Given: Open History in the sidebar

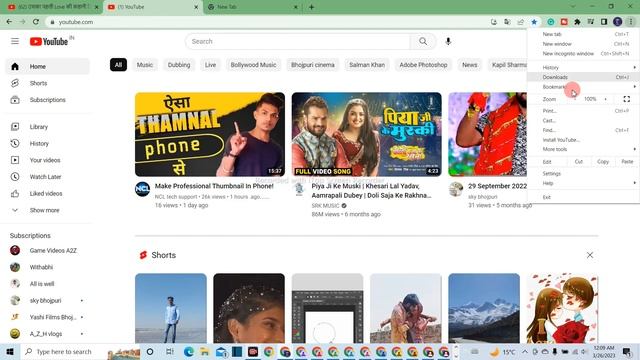Looking at the screenshot, I should [47, 144].
